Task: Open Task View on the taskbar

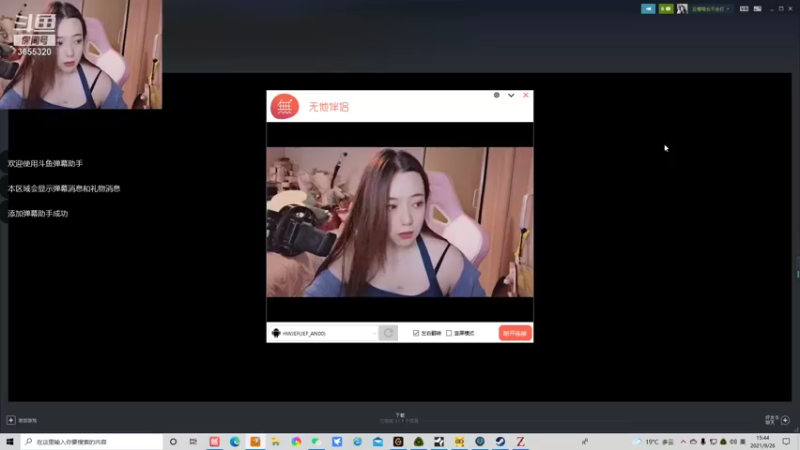Action: pyautogui.click(x=193, y=441)
